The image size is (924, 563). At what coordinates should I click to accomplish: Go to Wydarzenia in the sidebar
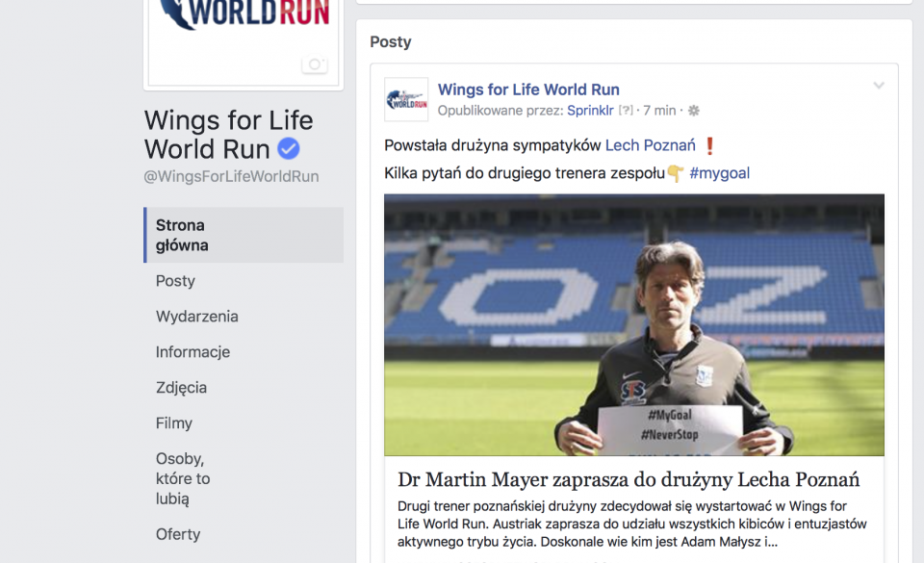click(x=196, y=317)
